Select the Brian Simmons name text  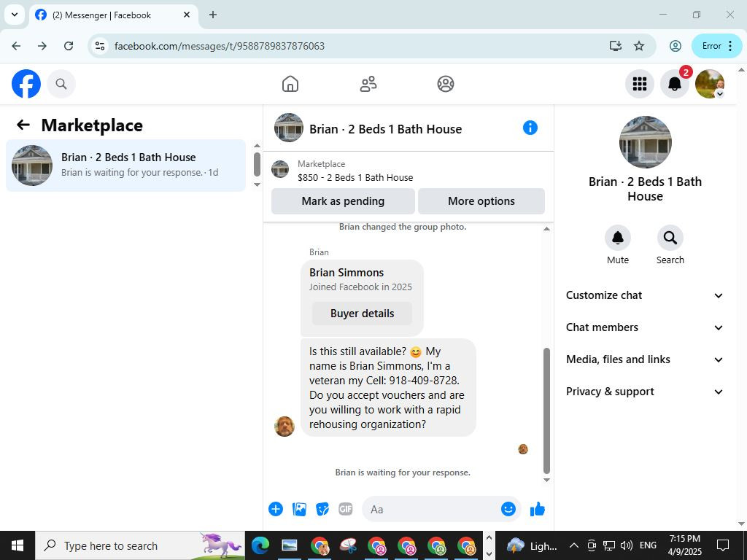click(347, 273)
